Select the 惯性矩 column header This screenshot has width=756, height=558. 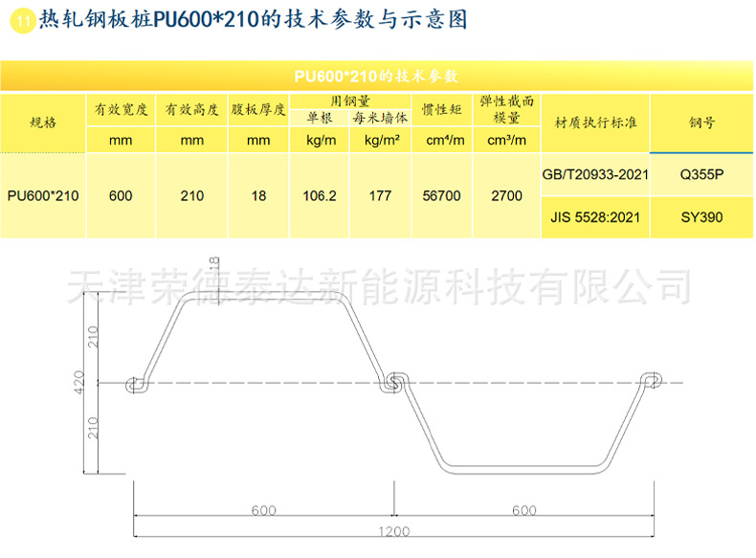click(x=442, y=109)
